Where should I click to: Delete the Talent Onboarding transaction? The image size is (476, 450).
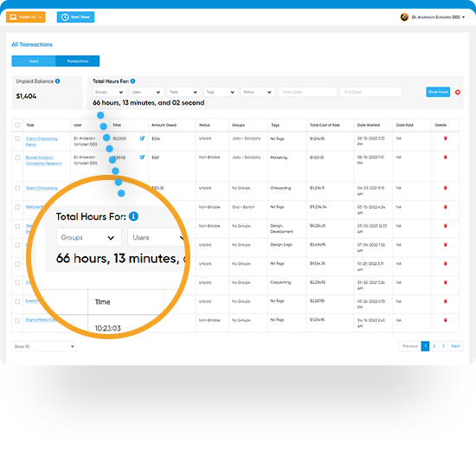446,188
